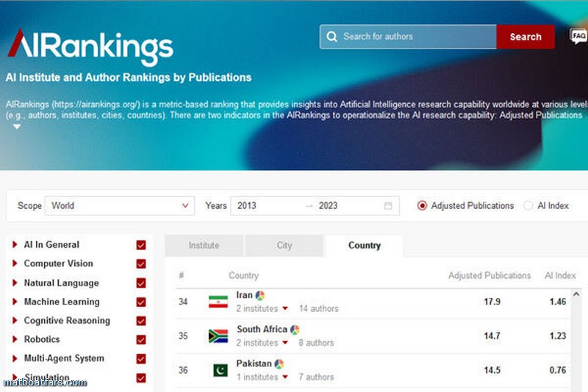Open the South Africa country link

tap(262, 329)
